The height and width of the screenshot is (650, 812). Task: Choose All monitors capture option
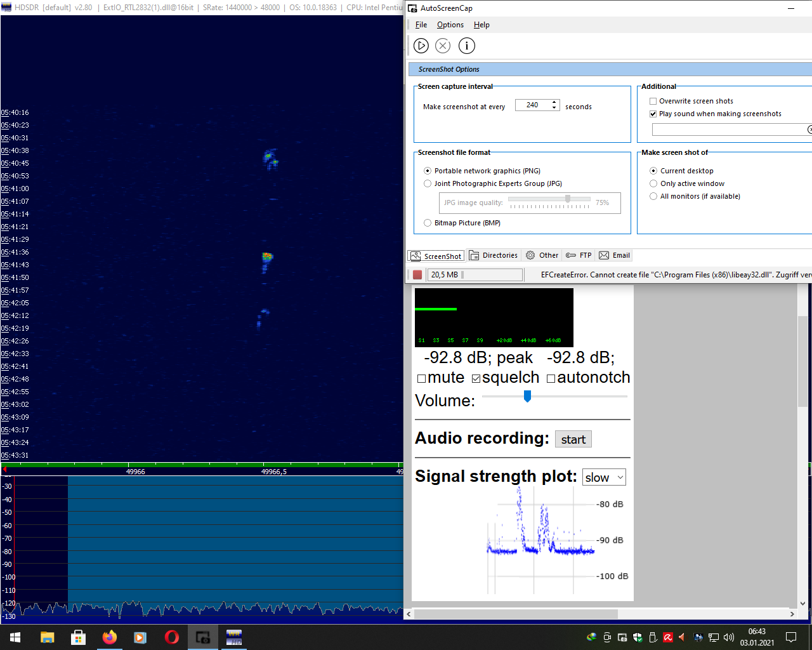pyautogui.click(x=653, y=196)
